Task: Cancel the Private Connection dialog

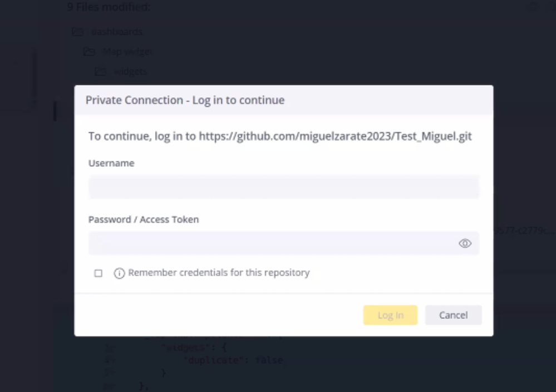Action: click(453, 315)
